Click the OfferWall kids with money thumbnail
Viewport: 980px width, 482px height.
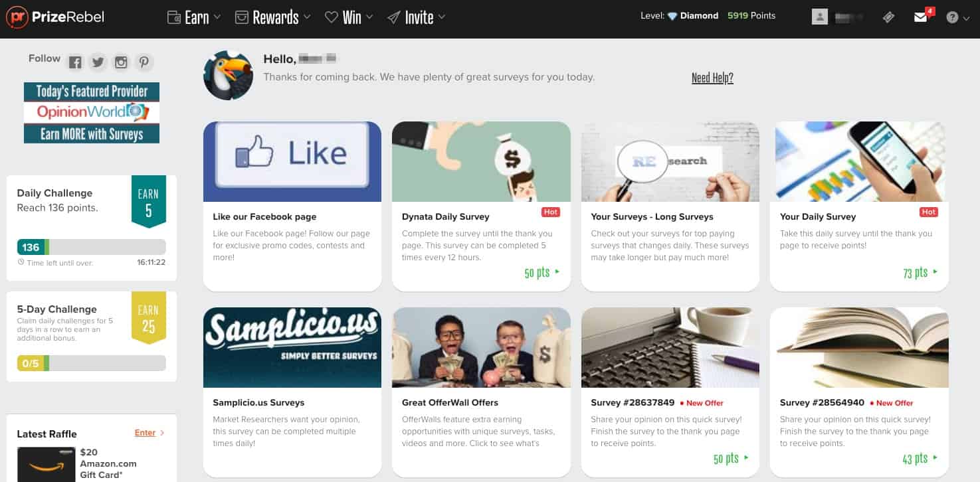tap(481, 347)
